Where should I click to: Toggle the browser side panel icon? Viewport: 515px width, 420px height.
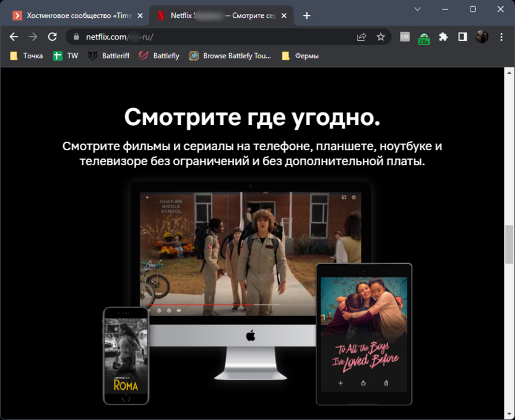point(462,37)
